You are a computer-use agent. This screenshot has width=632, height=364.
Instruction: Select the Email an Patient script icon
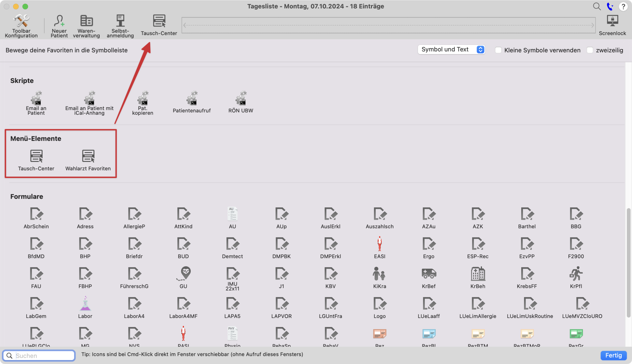click(36, 103)
